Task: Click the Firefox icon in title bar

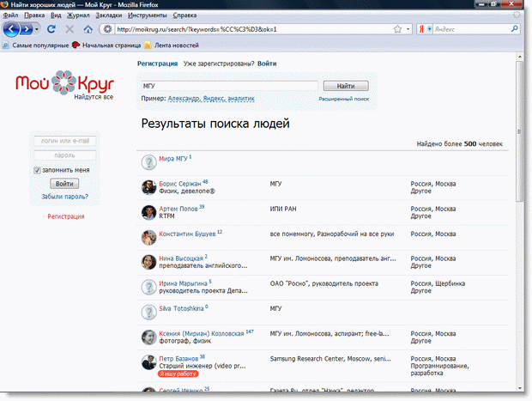Action: pos(5,4)
